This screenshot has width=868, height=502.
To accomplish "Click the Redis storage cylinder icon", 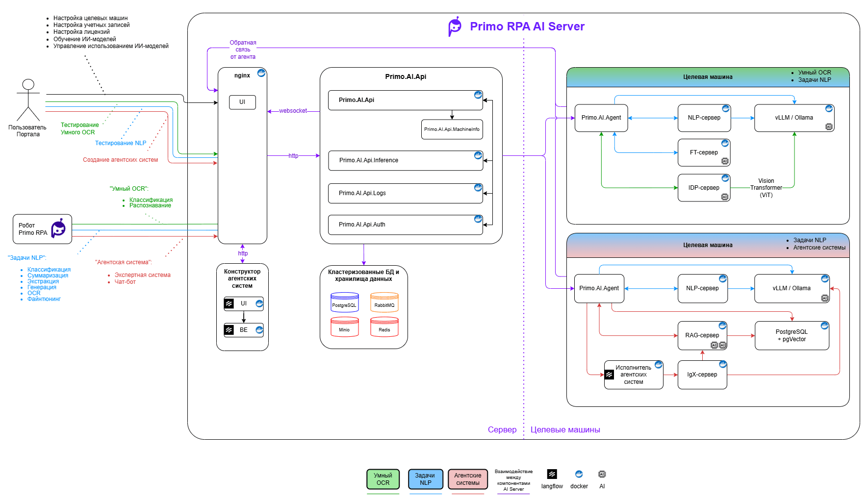I will pos(384,327).
